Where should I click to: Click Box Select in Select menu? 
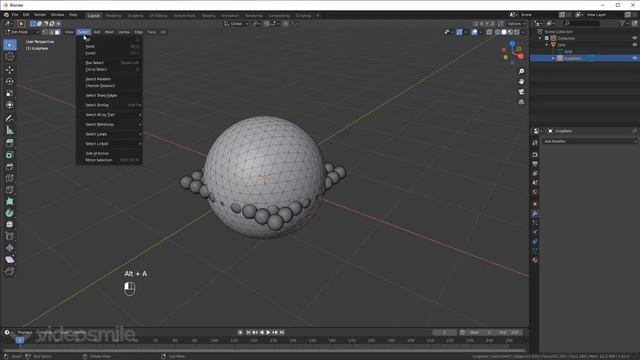tap(109, 63)
